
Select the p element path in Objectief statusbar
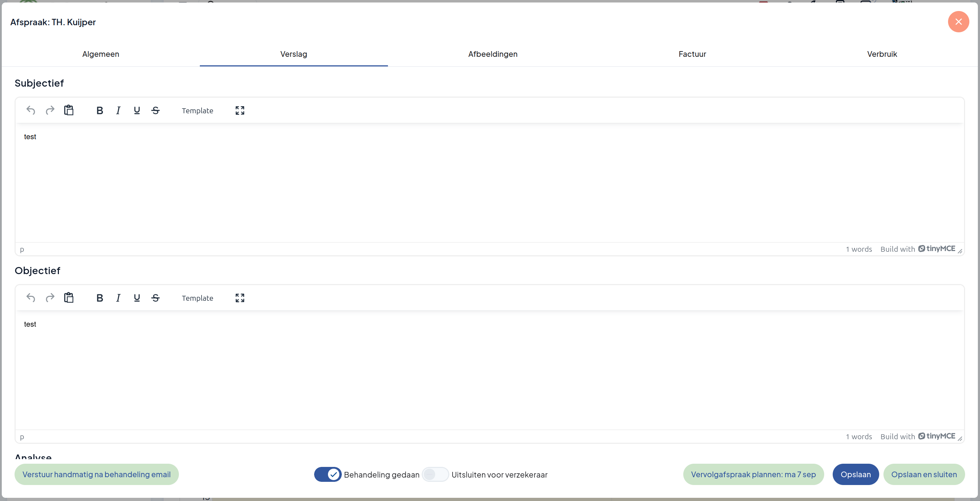(22, 437)
